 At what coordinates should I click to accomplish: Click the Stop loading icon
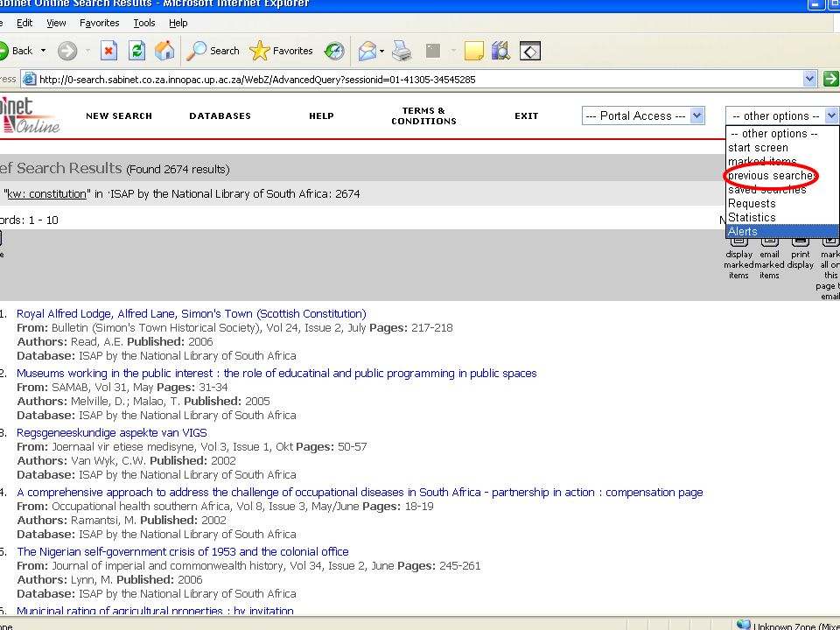(108, 51)
